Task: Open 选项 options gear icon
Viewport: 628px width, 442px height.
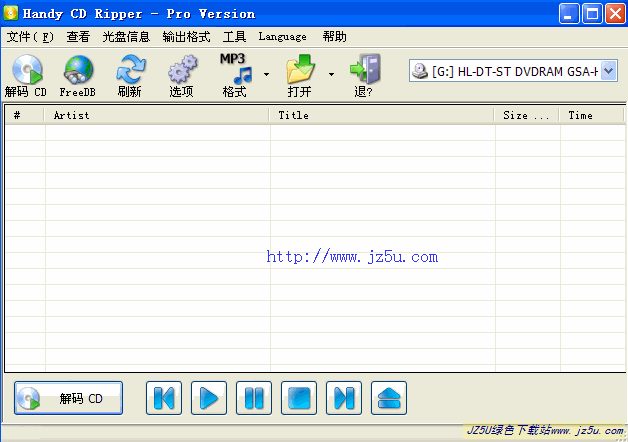Action: pyautogui.click(x=182, y=75)
